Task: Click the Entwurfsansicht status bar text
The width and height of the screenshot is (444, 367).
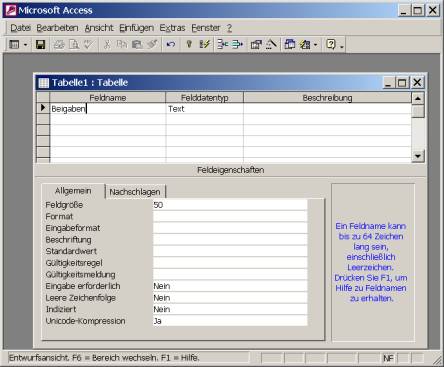Action: point(104,358)
